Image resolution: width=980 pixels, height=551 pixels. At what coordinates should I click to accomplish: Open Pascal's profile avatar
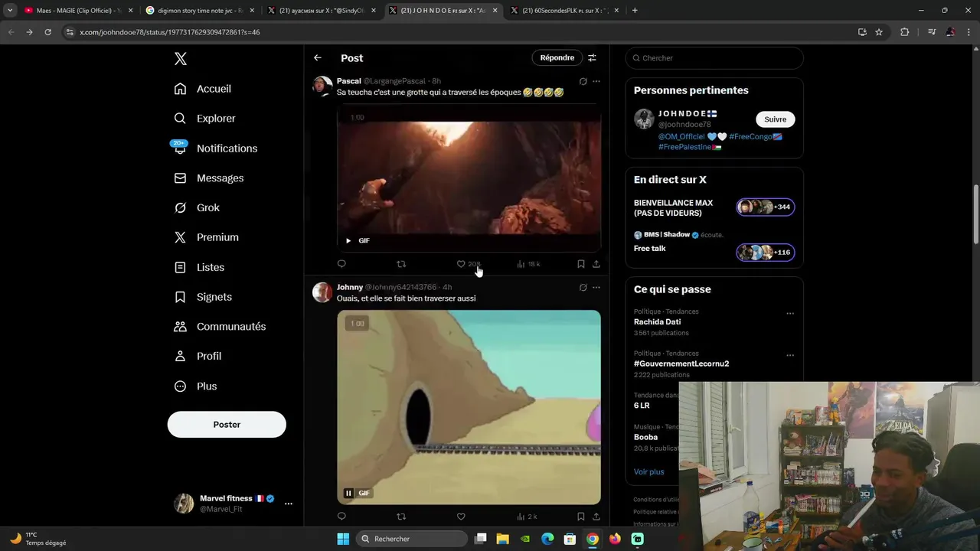(322, 86)
